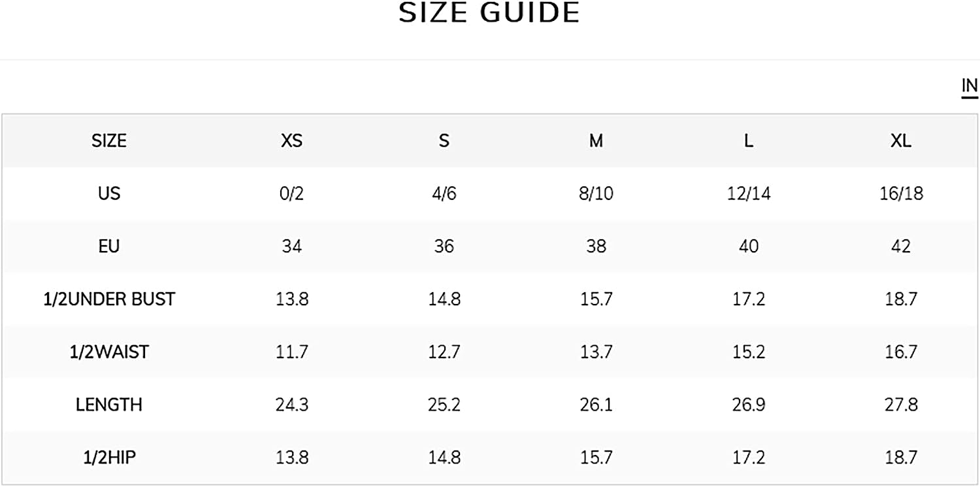Click the waist value 16.7
Image resolution: width=980 pixels, height=487 pixels.
pyautogui.click(x=901, y=352)
